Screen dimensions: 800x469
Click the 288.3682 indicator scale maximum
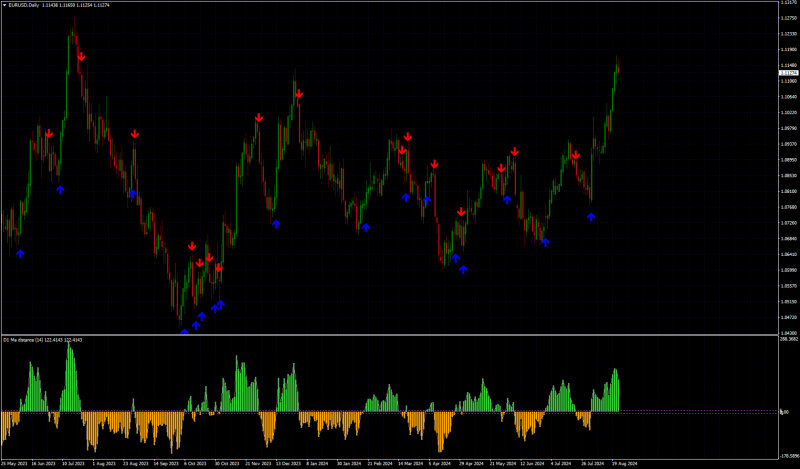click(x=789, y=339)
